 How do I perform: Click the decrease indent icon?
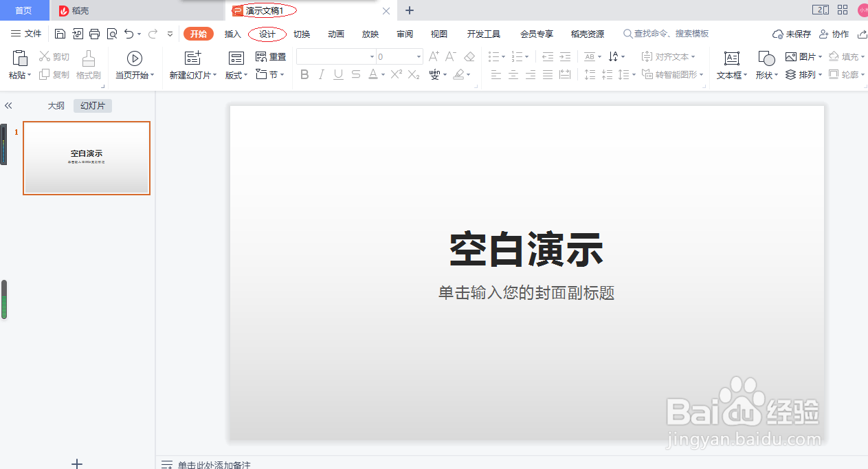[548, 56]
